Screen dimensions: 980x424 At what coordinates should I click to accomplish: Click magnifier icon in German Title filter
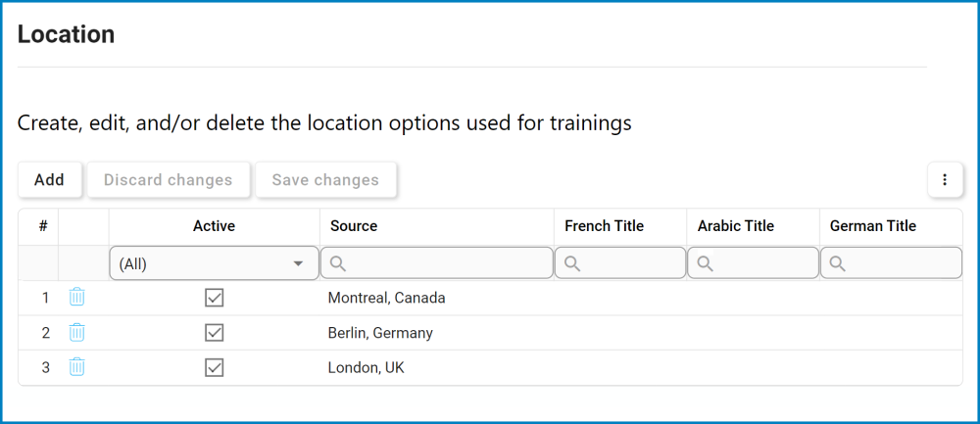(838, 263)
